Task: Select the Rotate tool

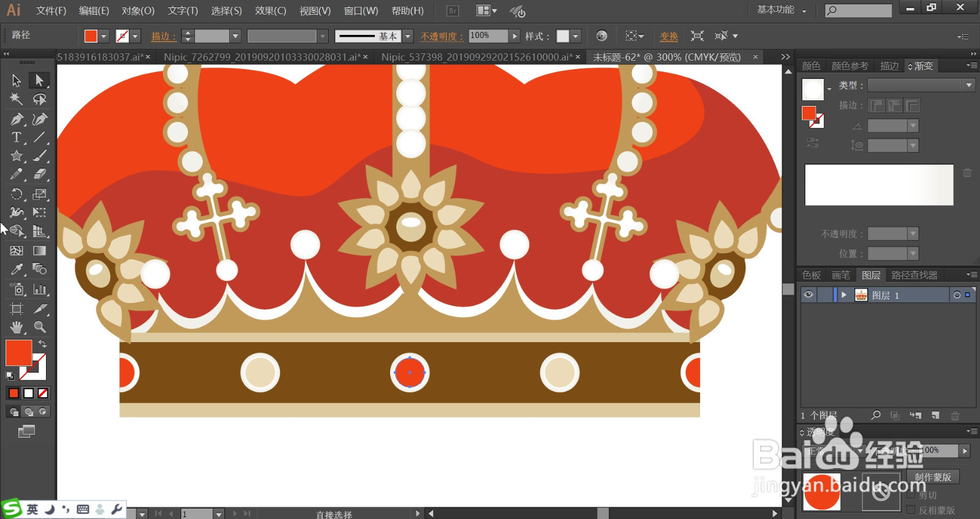Action: pos(17,194)
